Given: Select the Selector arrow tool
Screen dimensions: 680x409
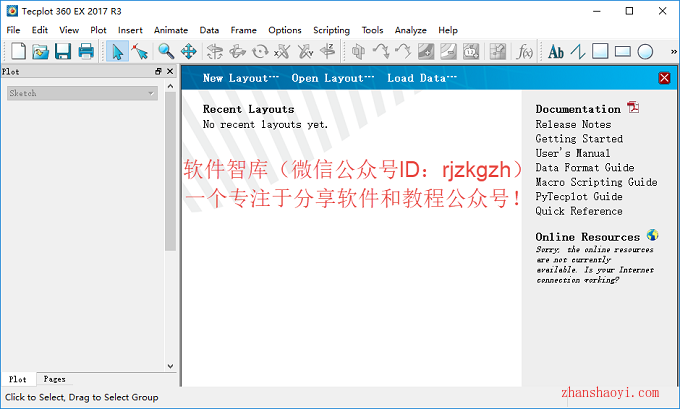Looking at the screenshot, I should 117,51.
